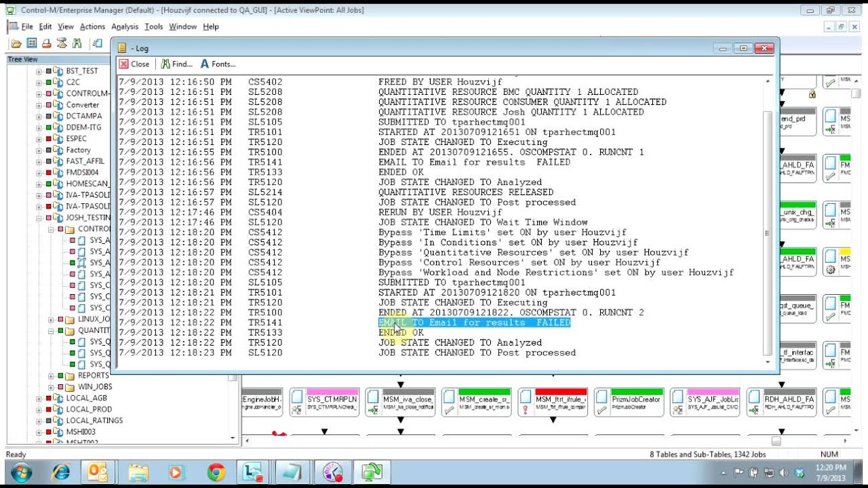Click the Open folder toolbar icon
868x488 pixels.
tap(16, 43)
